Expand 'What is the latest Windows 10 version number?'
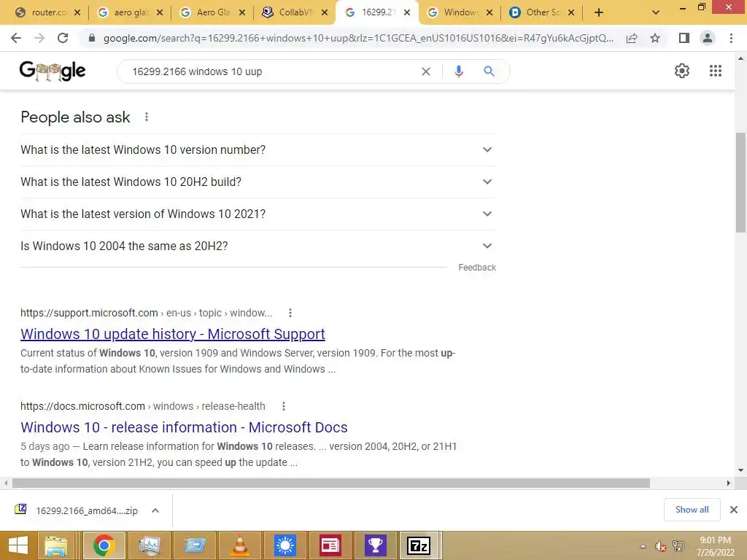This screenshot has width=747, height=560. pos(258,149)
